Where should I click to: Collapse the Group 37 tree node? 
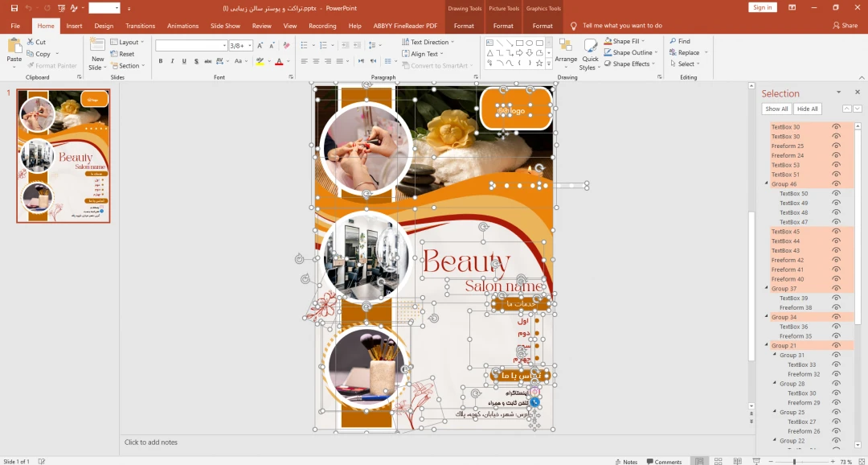pos(767,288)
